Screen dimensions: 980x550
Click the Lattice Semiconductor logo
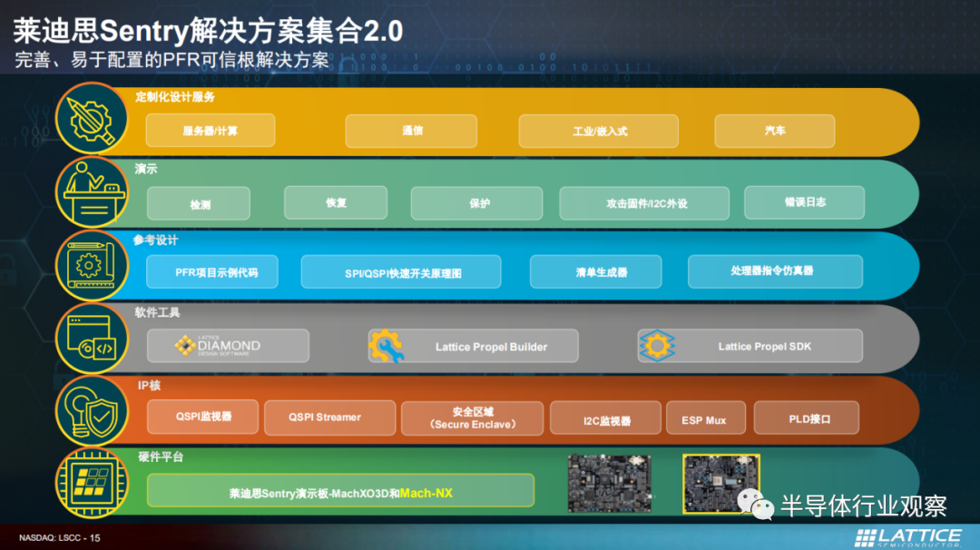coord(908,537)
